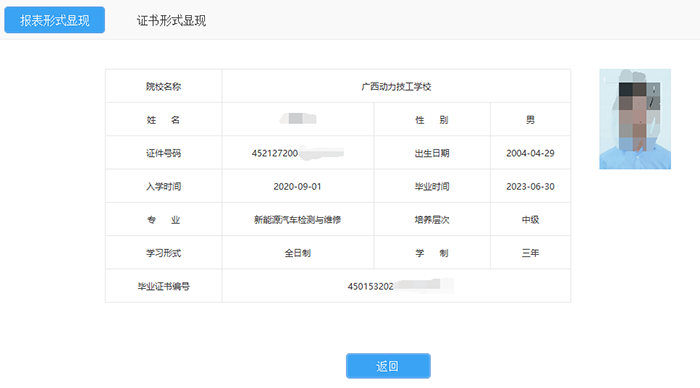The height and width of the screenshot is (388, 700).
Task: Click the 学制 label cell
Action: [x=432, y=253]
